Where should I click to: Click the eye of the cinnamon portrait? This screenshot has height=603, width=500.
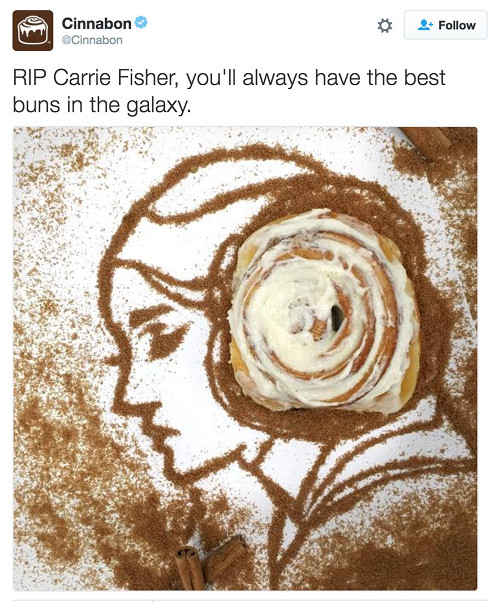point(158,333)
